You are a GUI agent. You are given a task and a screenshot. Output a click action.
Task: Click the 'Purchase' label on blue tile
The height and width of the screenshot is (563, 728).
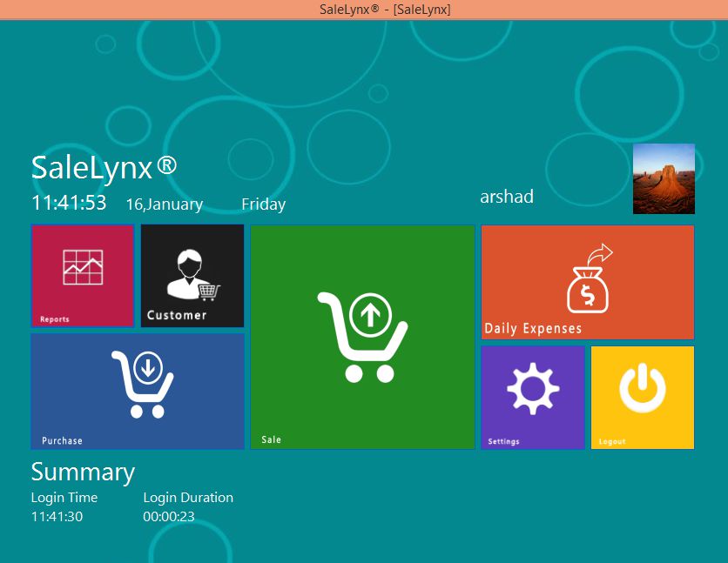[x=63, y=440]
